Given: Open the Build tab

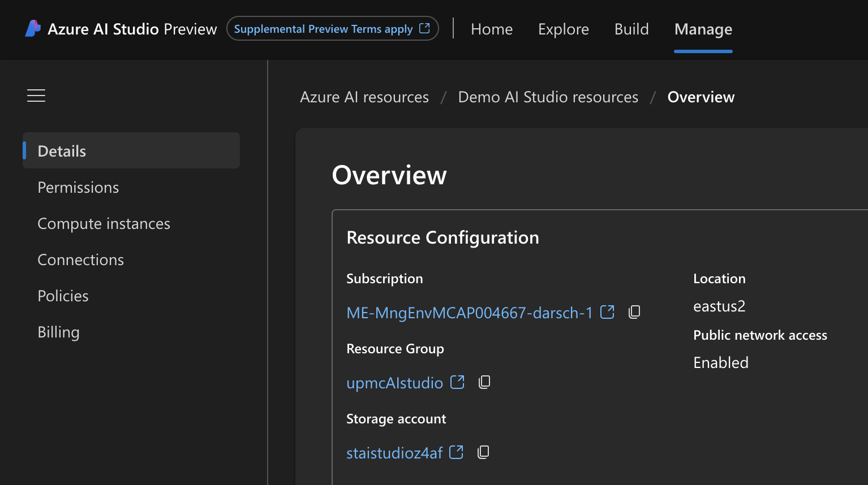Looking at the screenshot, I should pyautogui.click(x=631, y=29).
